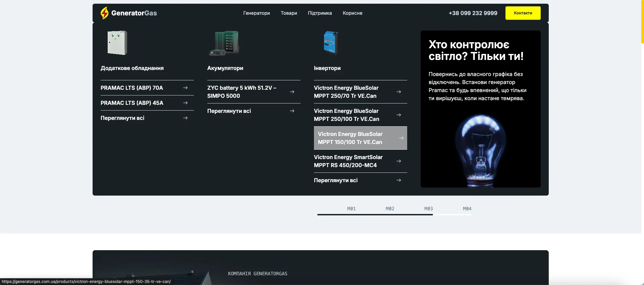Click the Інвертори blue device thumbnail
The height and width of the screenshot is (285, 644).
(x=330, y=43)
